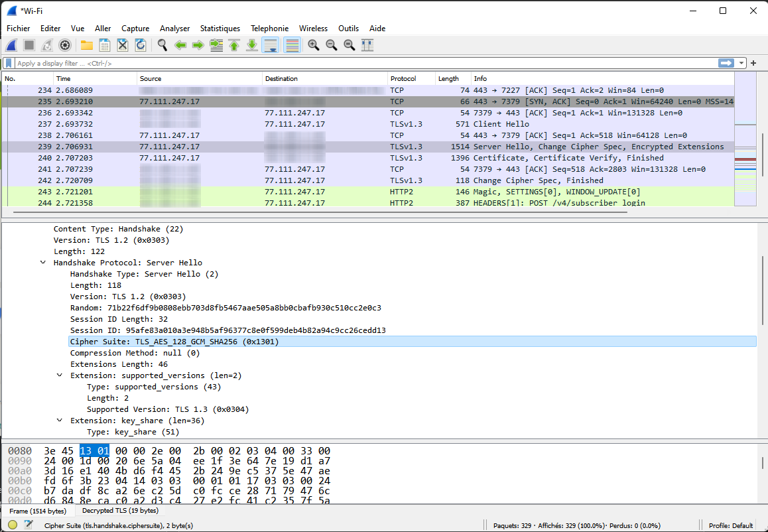Open the Vue menu
768x532 pixels.
click(78, 29)
